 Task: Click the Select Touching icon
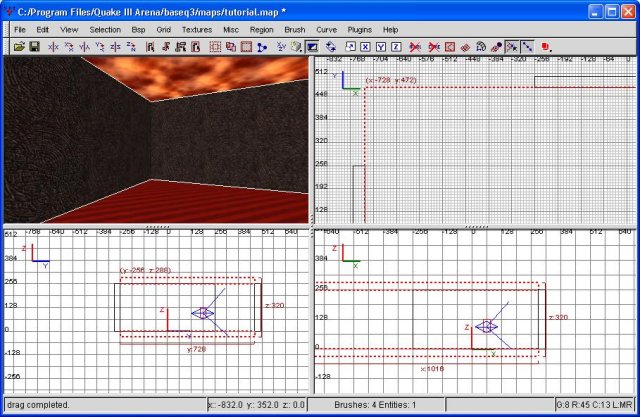[x=165, y=47]
